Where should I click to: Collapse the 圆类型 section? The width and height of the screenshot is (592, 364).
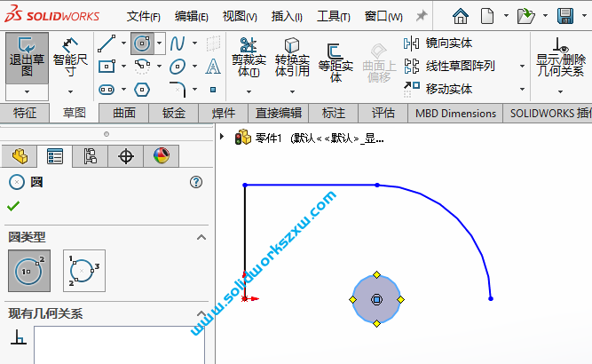tap(201, 237)
